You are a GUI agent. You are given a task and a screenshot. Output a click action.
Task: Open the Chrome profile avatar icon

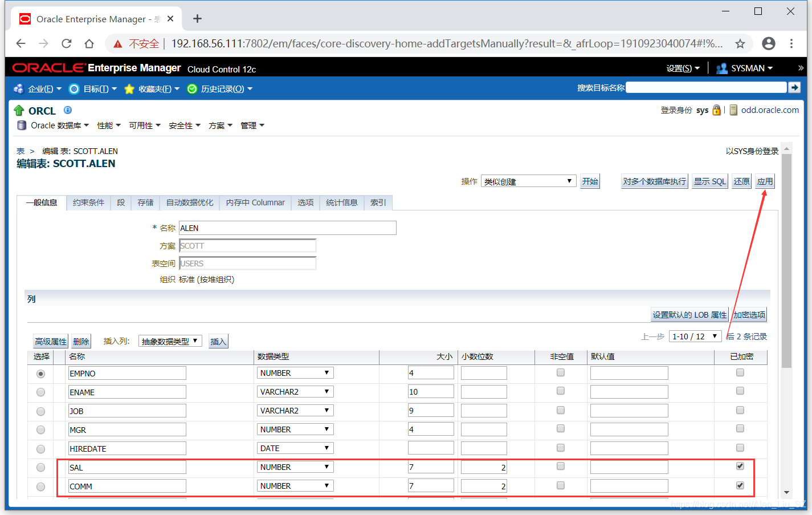click(x=769, y=43)
